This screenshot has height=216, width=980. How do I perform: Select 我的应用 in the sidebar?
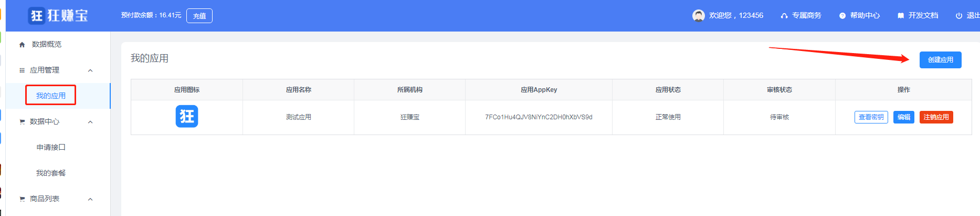pos(51,96)
